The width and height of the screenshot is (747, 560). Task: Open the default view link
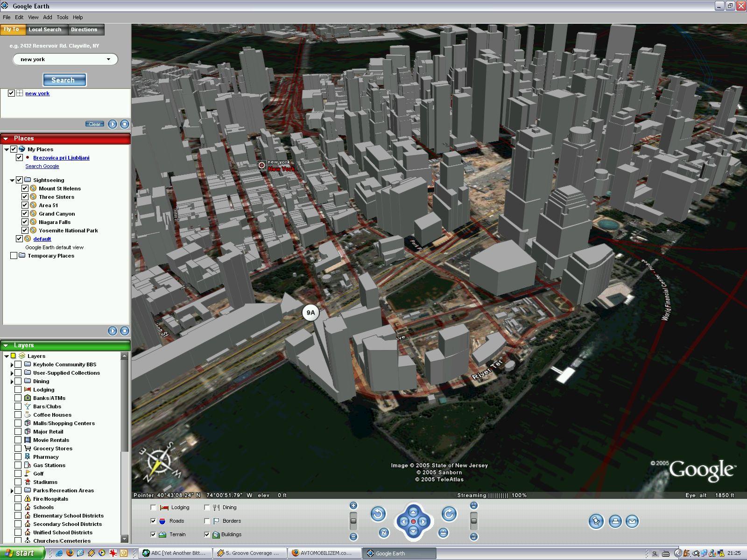42,239
